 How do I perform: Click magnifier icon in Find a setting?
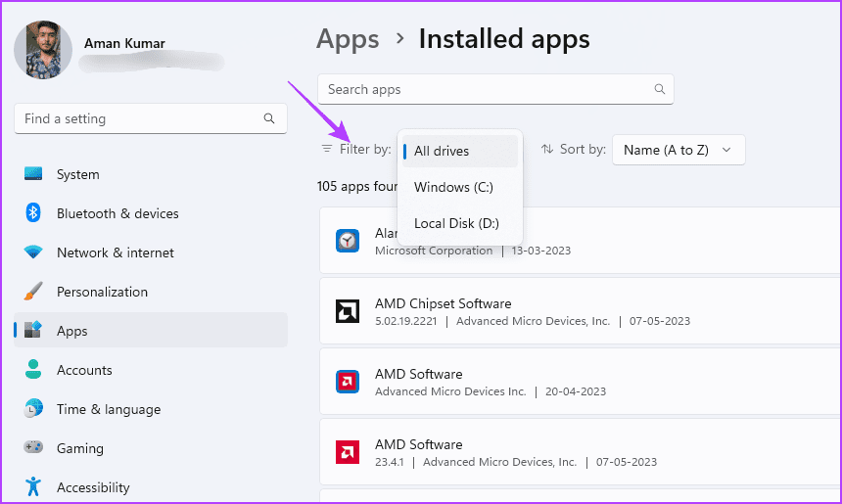click(x=269, y=118)
